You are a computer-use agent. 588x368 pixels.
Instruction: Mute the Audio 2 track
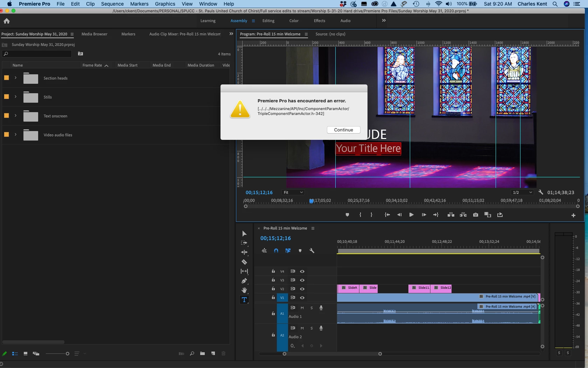coord(302,328)
